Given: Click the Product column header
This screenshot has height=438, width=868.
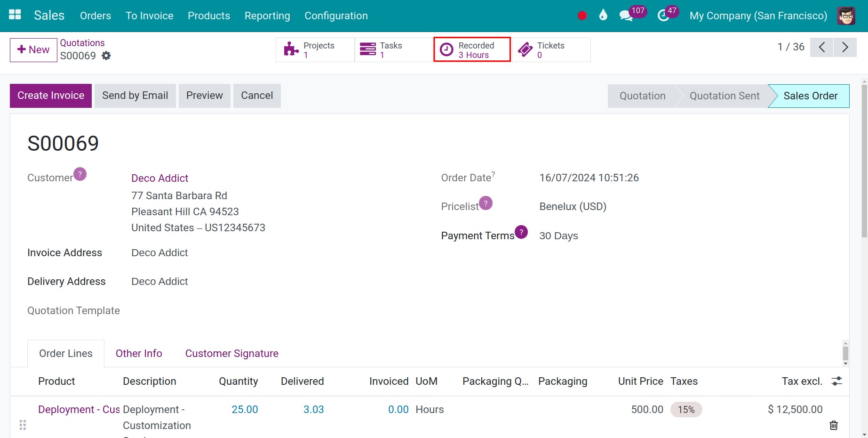Looking at the screenshot, I should pyautogui.click(x=56, y=381).
